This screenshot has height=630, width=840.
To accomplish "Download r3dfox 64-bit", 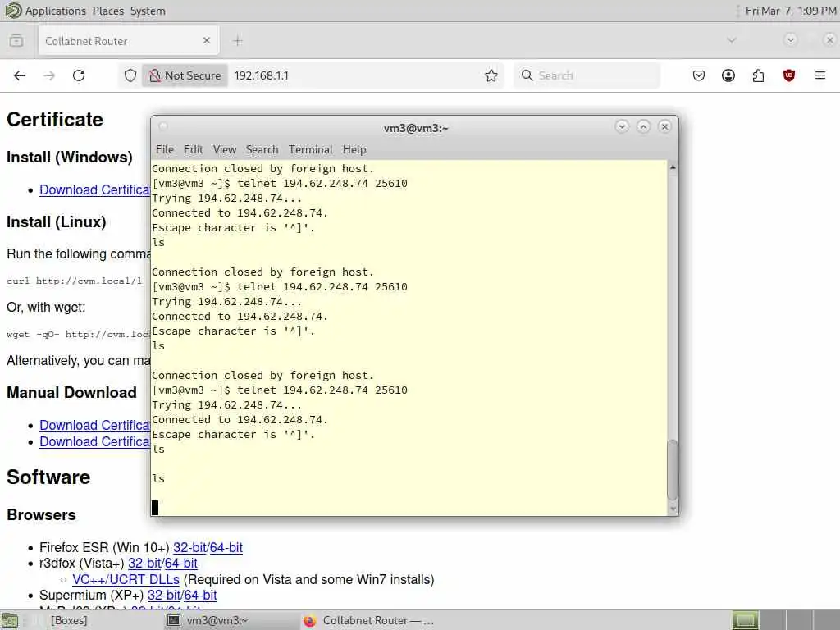I will 181,563.
